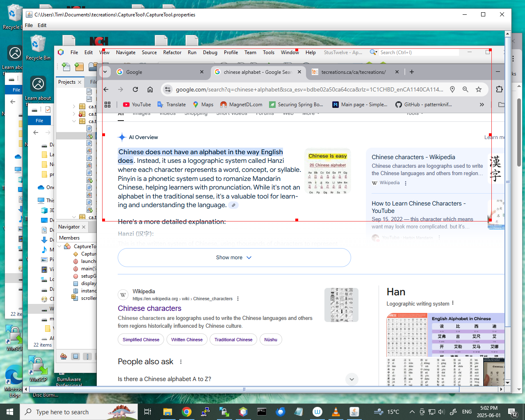The height and width of the screenshot is (420, 525).
Task: Open a new Chrome tab with plus
Action: tap(412, 72)
